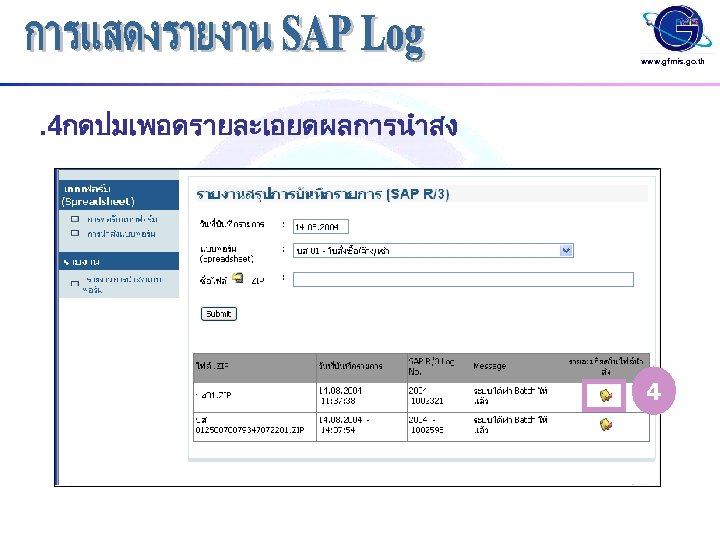Open the form dropdown arrow

567,251
